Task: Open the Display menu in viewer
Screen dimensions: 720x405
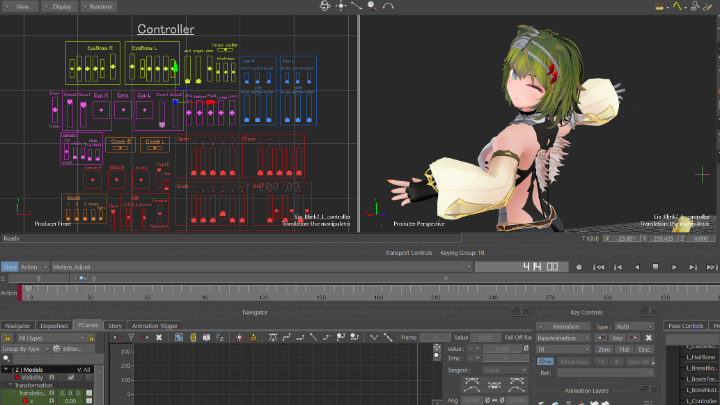Action: click(59, 6)
